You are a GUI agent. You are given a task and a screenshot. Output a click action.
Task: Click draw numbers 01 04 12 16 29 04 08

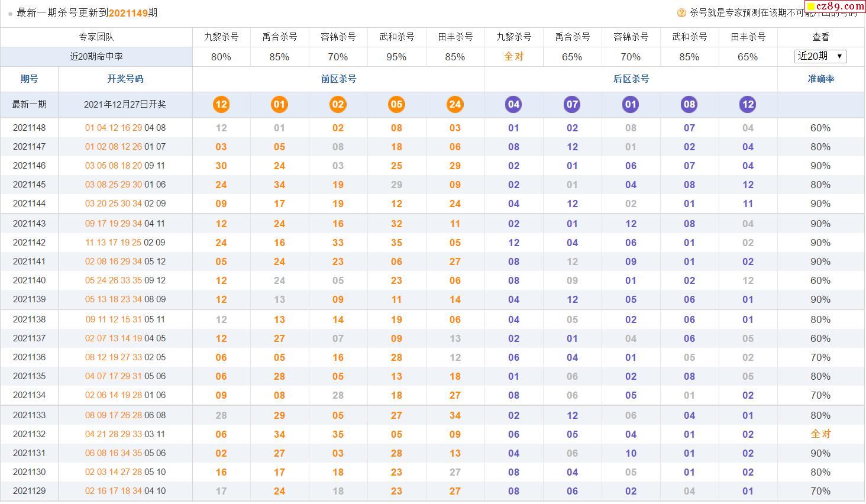tap(125, 128)
